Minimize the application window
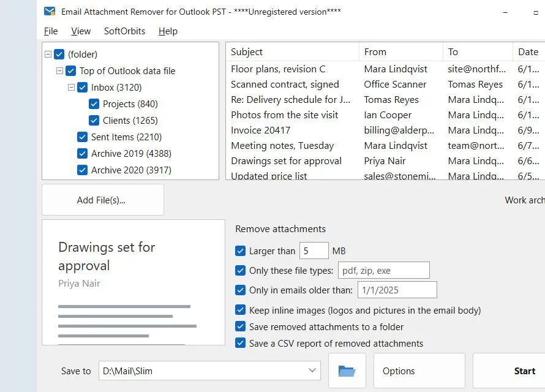The image size is (545, 392). (x=505, y=12)
